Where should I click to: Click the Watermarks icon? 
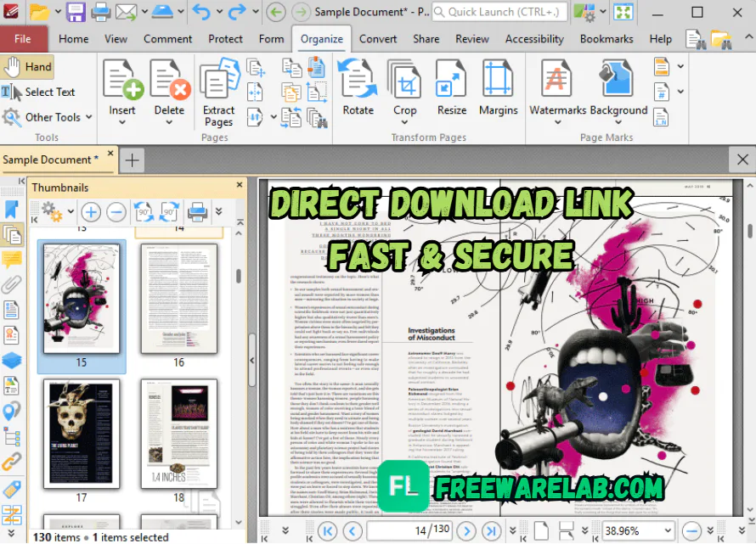[557, 78]
